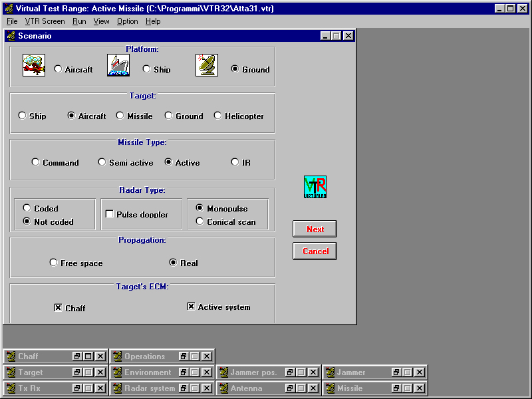
Task: Click the minimized Tx Rx window icon
Action: [11, 388]
